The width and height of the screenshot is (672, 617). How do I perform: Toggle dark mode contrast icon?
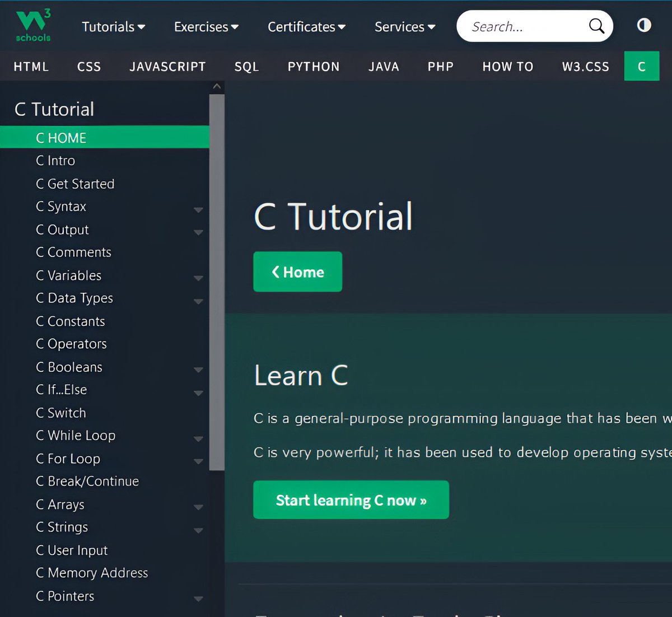coord(644,25)
